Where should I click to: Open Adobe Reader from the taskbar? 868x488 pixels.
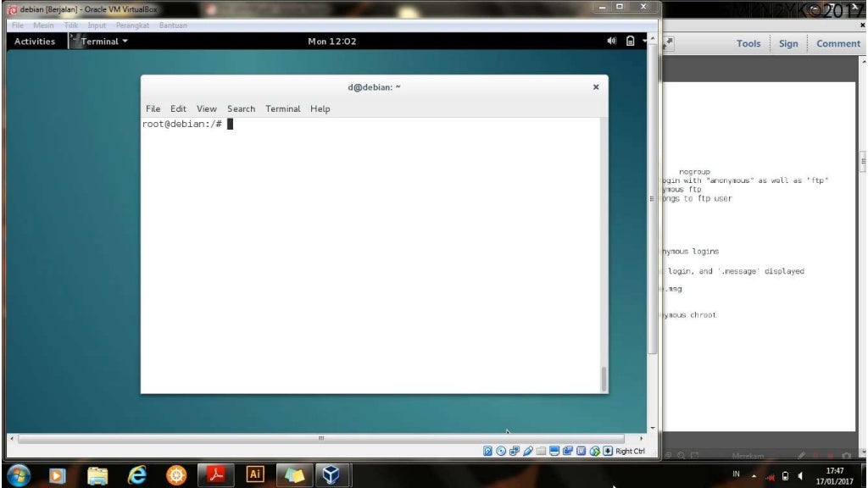coord(215,475)
